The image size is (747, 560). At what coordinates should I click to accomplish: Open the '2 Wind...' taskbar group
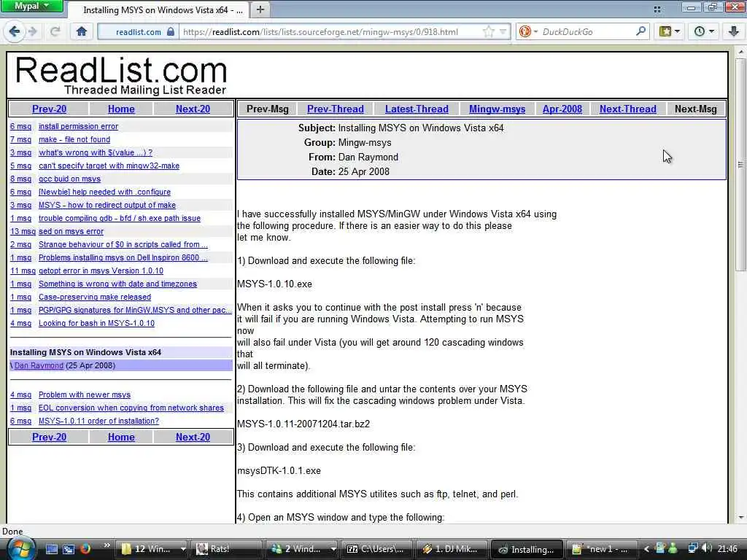coord(302,549)
